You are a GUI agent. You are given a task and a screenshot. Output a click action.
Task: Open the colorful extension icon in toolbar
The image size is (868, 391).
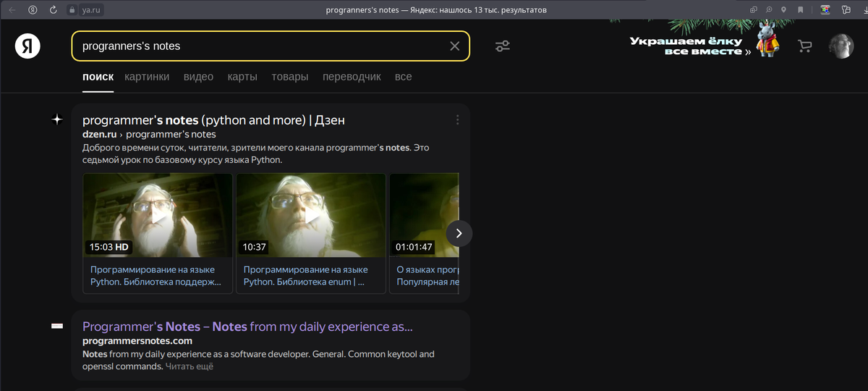pyautogui.click(x=825, y=10)
